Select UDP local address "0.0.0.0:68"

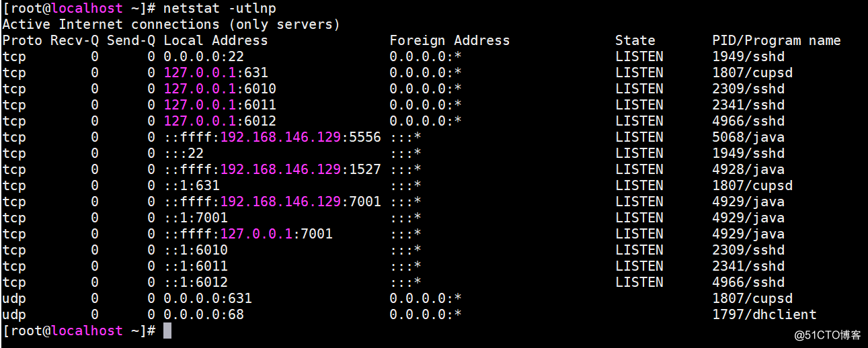point(204,315)
